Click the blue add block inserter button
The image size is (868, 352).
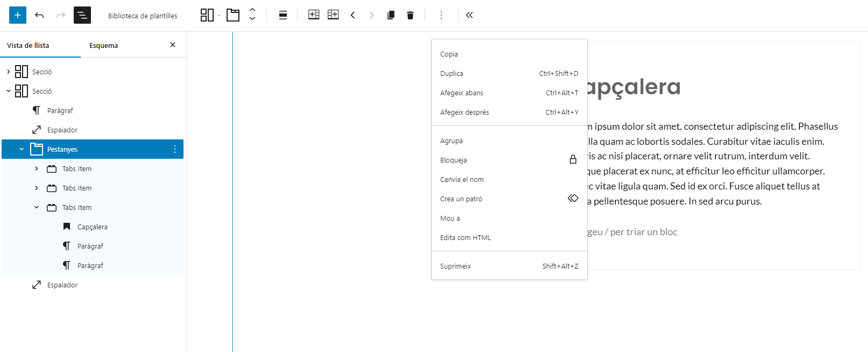tap(17, 15)
